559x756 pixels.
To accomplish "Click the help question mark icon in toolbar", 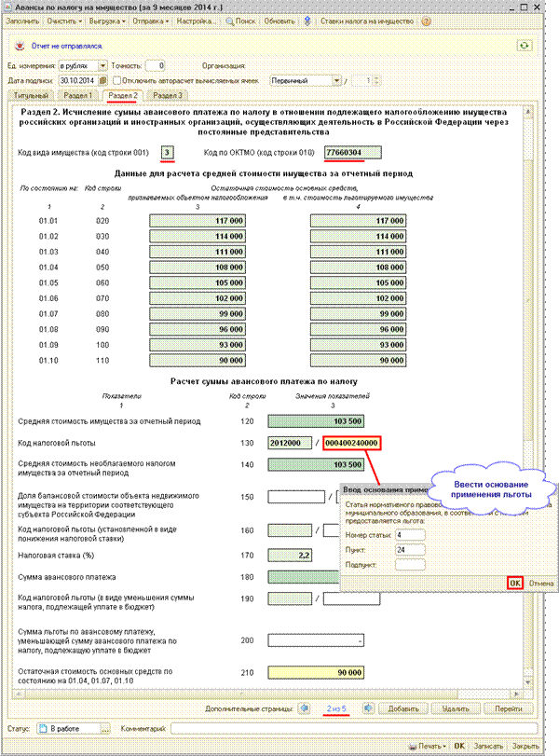I will point(426,21).
